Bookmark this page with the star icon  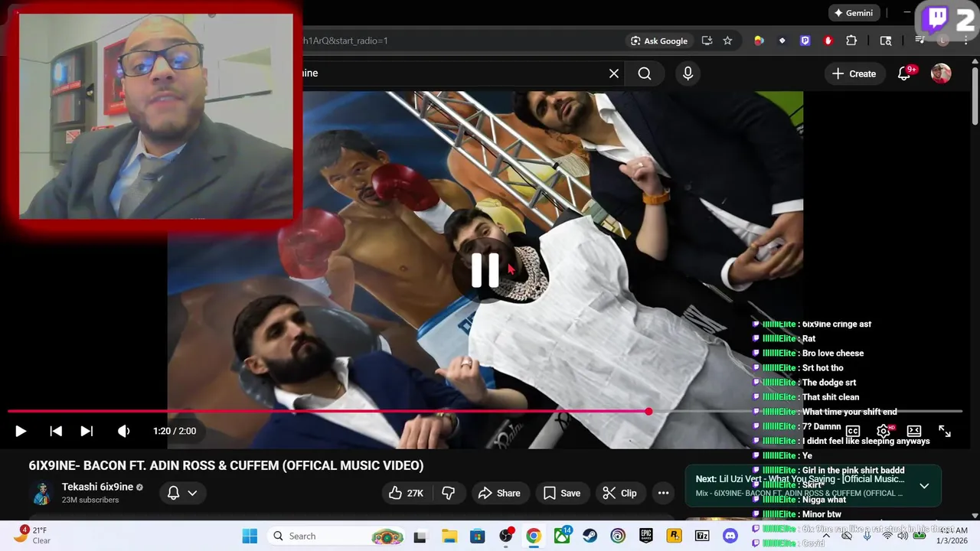727,41
